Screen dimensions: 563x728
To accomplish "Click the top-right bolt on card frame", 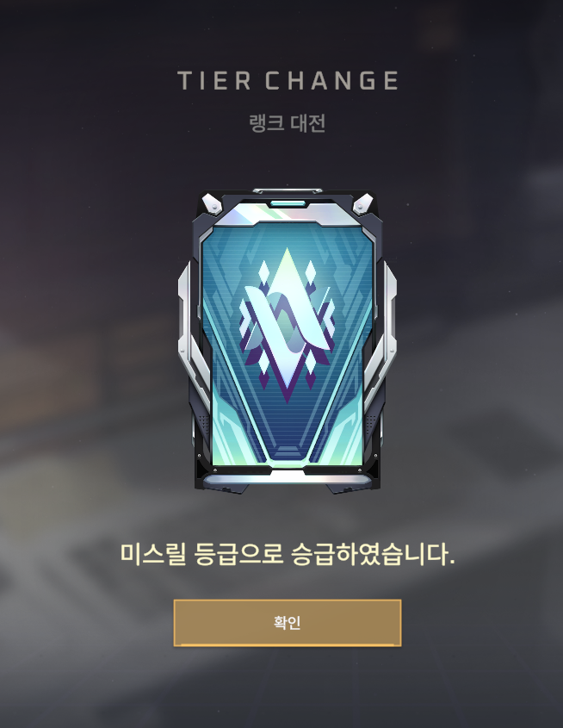I will (x=362, y=205).
